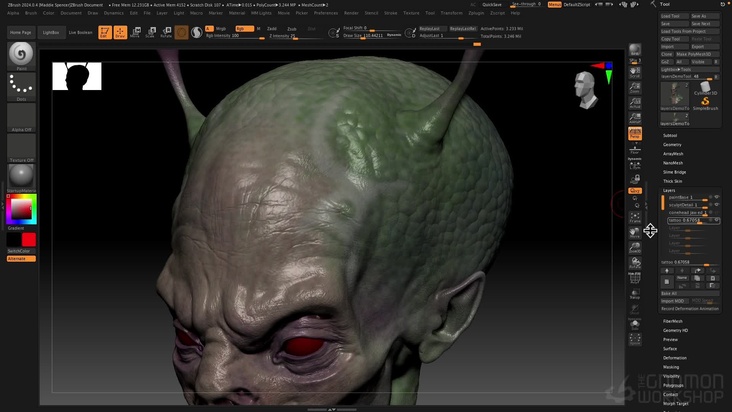This screenshot has height=412, width=732.
Task: Toggle the Zsub mode
Action: (292, 29)
